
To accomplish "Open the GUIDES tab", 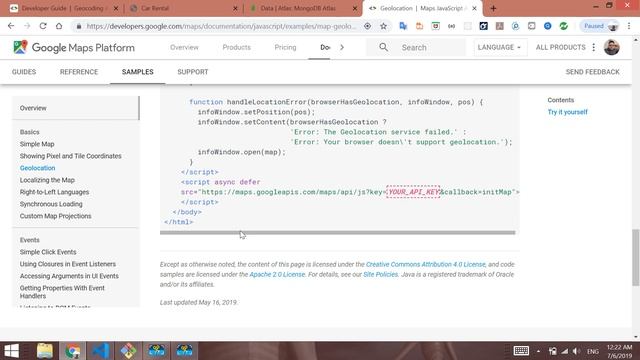I will pyautogui.click(x=24, y=72).
